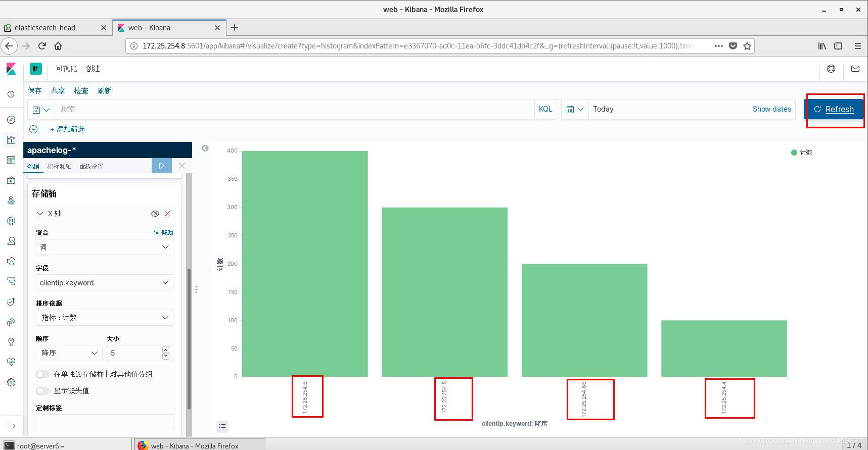Click 保存 in the top menu
Screen dimensions: 868x450
(35, 91)
